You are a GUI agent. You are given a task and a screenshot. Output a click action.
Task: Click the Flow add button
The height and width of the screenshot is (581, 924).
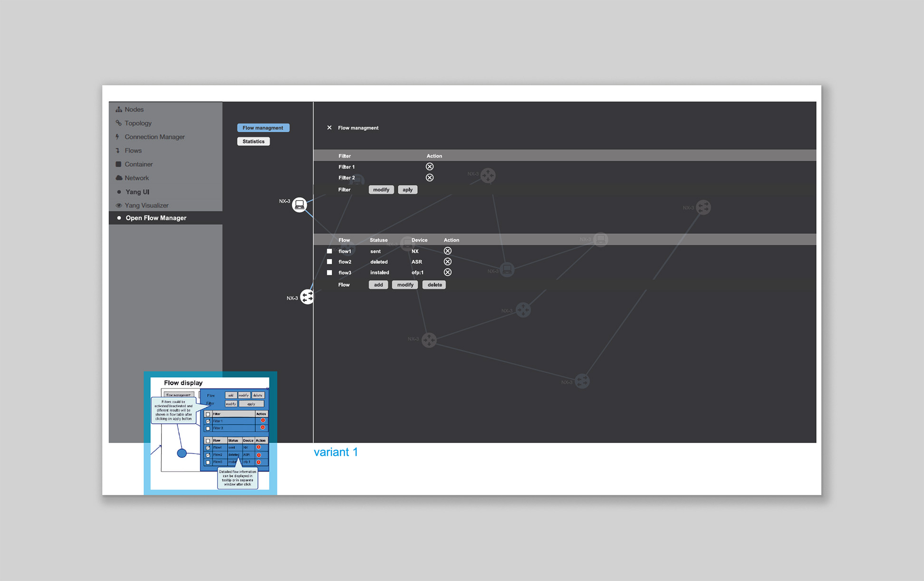click(x=378, y=285)
